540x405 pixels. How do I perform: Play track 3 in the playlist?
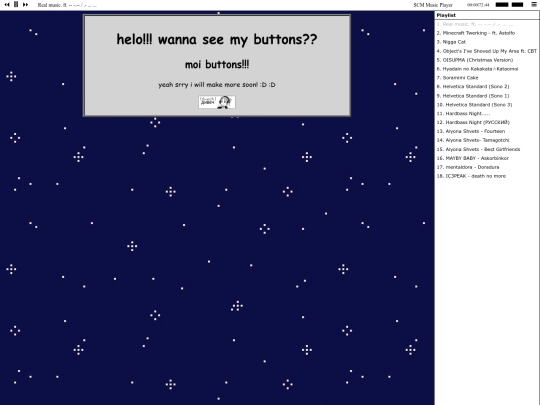(487, 42)
